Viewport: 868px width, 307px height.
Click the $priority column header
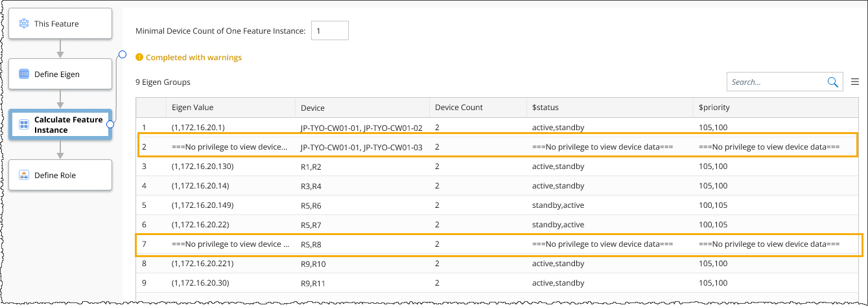[x=715, y=108]
